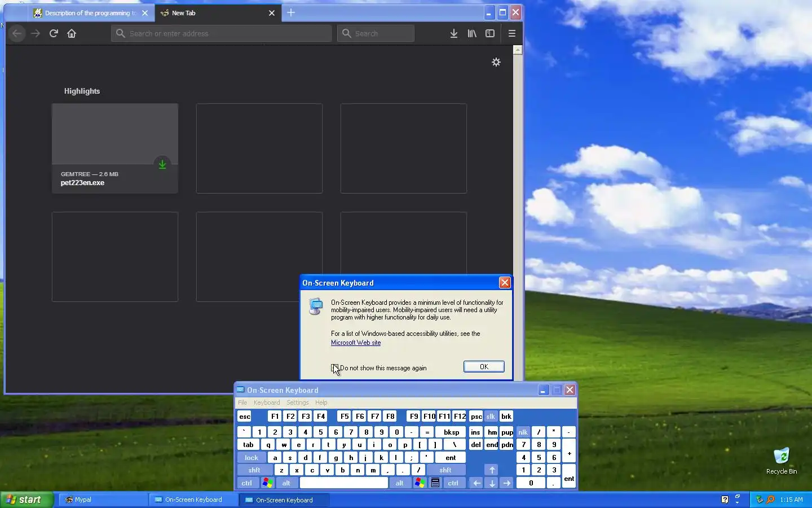Focus the 'Search or enter address' bar
The height and width of the screenshot is (508, 812).
click(x=221, y=33)
